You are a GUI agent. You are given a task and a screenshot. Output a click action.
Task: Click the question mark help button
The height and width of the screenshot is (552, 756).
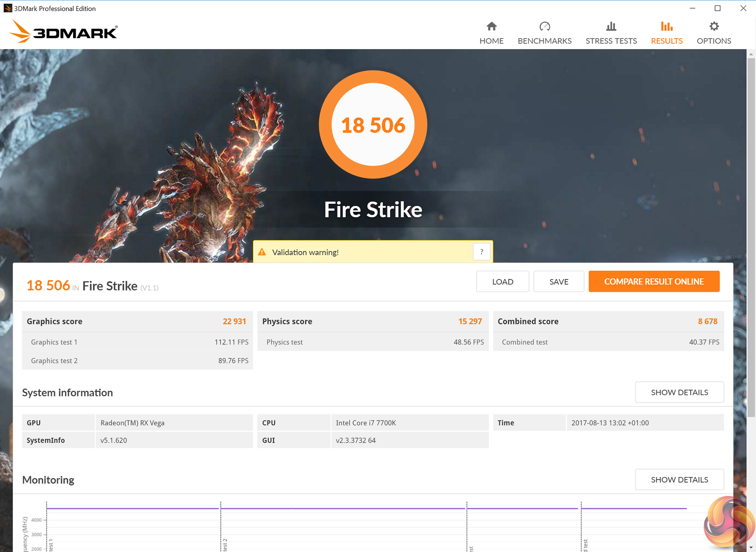[x=481, y=252]
